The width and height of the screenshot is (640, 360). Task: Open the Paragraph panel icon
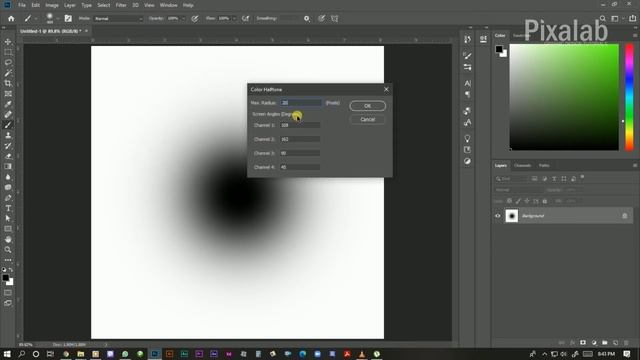pyautogui.click(x=467, y=94)
